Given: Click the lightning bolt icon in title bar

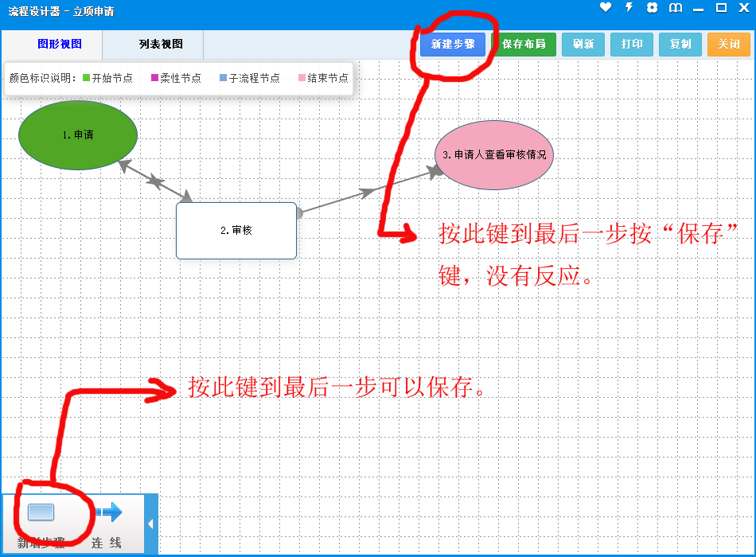Looking at the screenshot, I should (629, 7).
